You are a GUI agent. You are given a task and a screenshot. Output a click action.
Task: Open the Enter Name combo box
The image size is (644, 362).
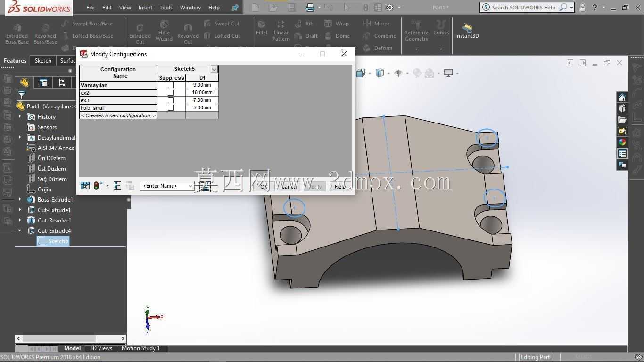(x=167, y=186)
